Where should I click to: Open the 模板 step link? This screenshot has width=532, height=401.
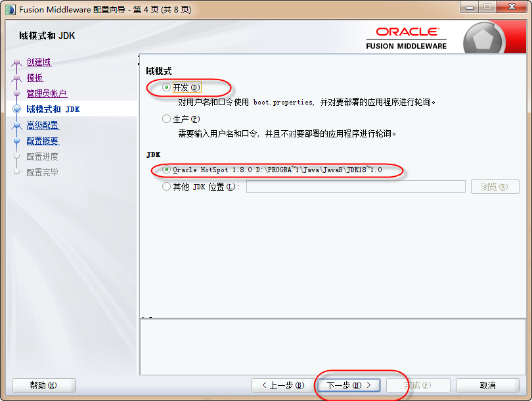pyautogui.click(x=35, y=78)
